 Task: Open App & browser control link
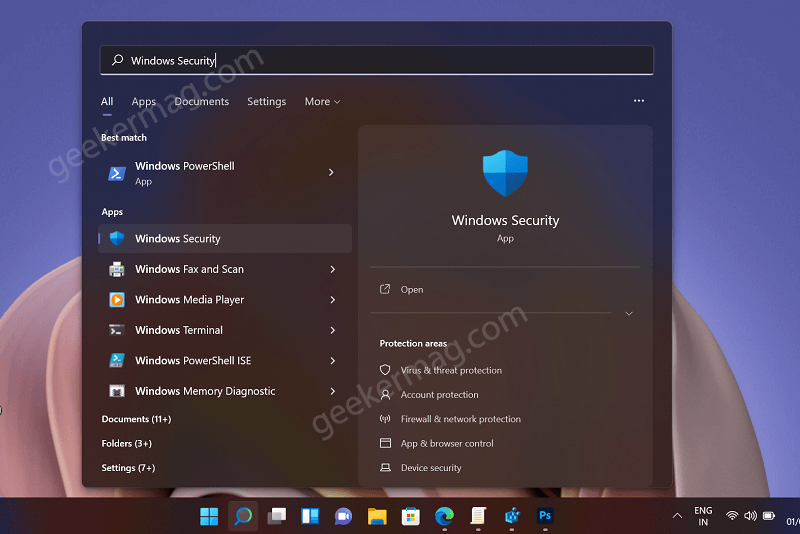(447, 443)
